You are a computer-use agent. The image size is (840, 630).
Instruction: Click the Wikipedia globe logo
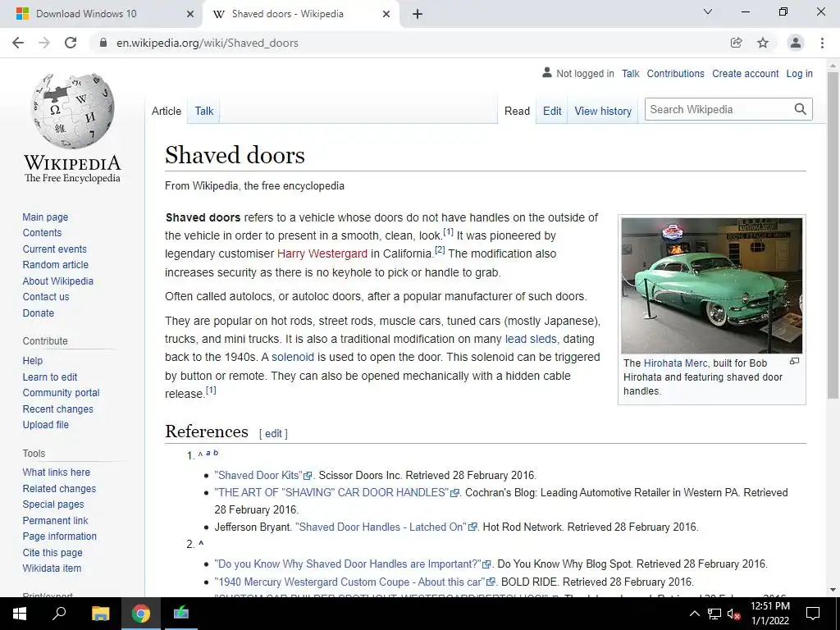[72, 111]
